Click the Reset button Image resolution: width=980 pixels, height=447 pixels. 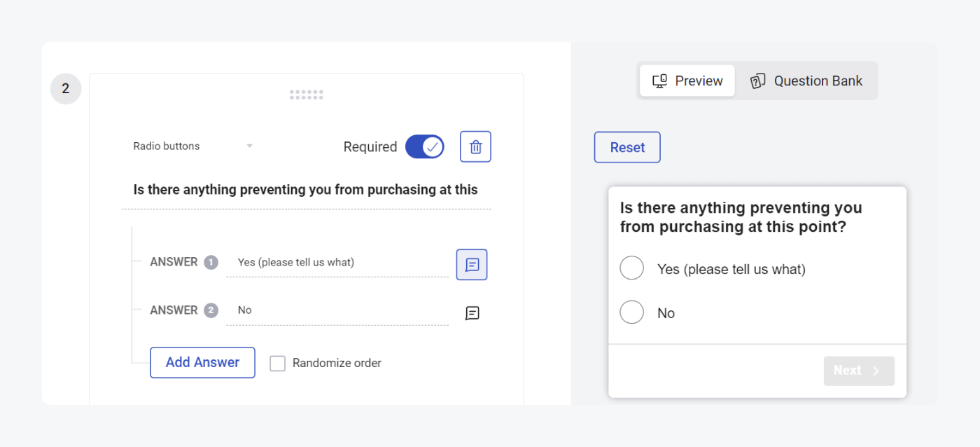pos(626,147)
